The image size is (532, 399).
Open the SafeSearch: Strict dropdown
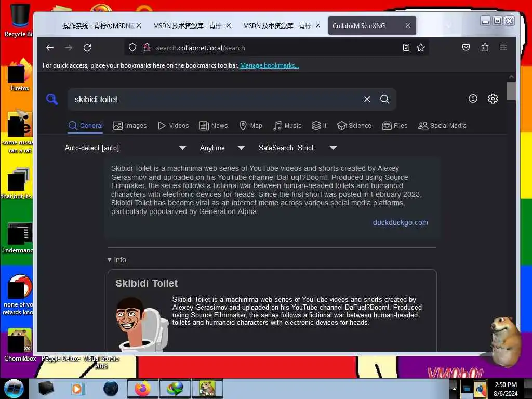coord(298,148)
